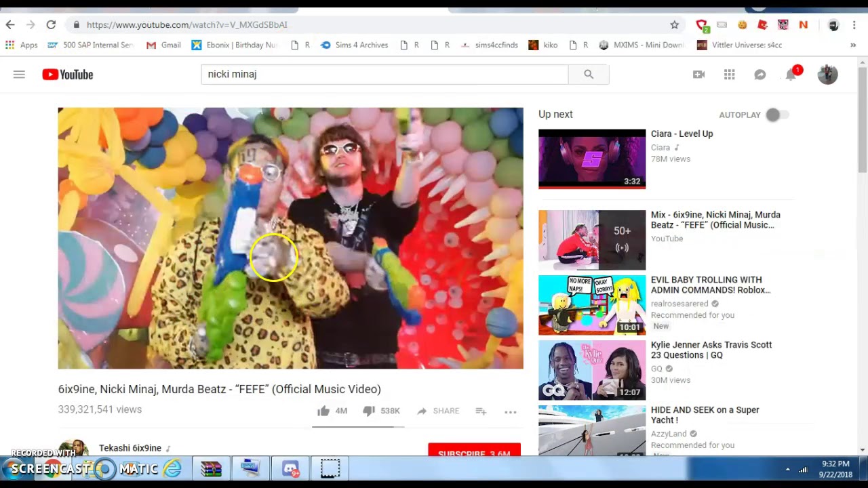Open the YouTube apps grid

(729, 75)
